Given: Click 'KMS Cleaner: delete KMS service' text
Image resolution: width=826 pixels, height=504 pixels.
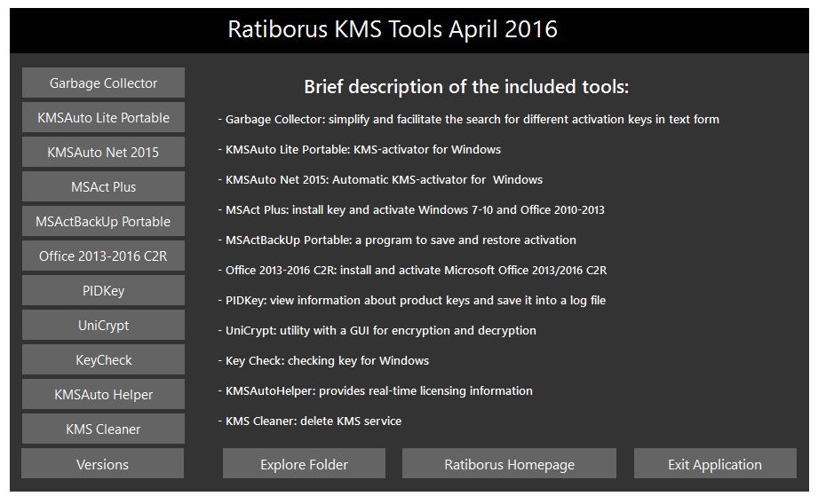Looking at the screenshot, I should point(310,421).
